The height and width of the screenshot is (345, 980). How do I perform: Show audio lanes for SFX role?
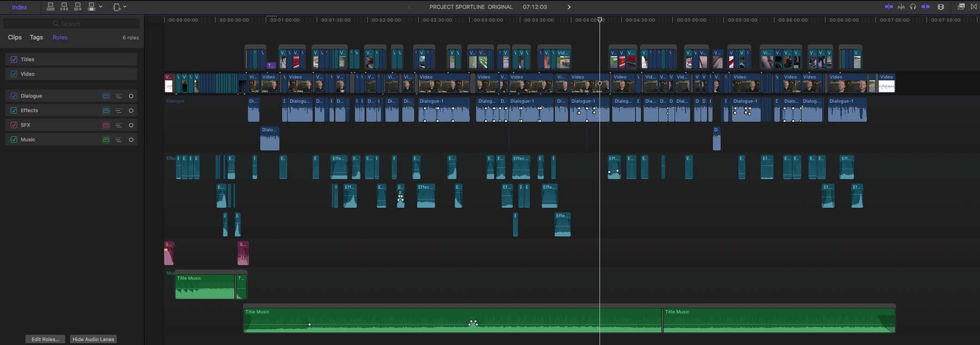pos(106,125)
